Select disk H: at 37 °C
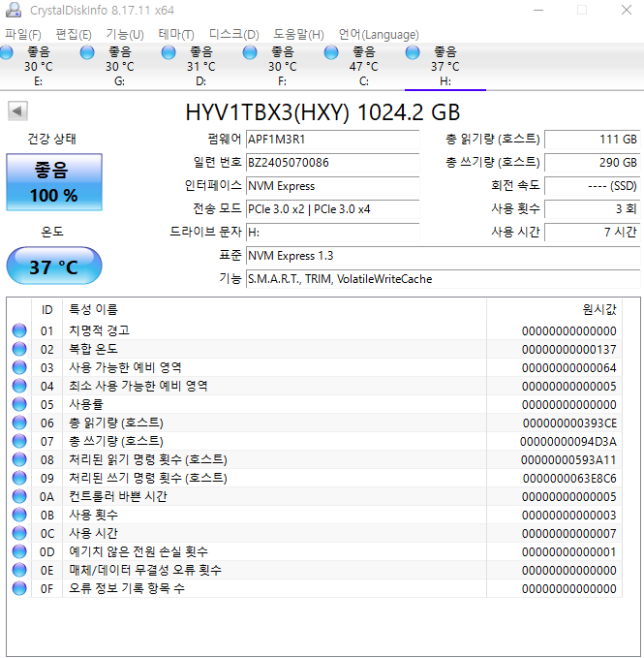Screen dimensions: 644x658 click(x=445, y=66)
